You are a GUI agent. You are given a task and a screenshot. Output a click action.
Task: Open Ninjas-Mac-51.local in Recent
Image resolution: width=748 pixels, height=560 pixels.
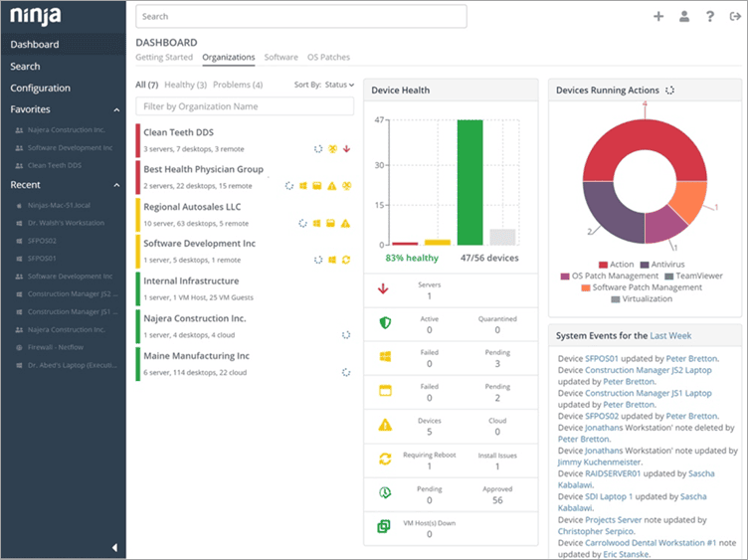tap(59, 205)
